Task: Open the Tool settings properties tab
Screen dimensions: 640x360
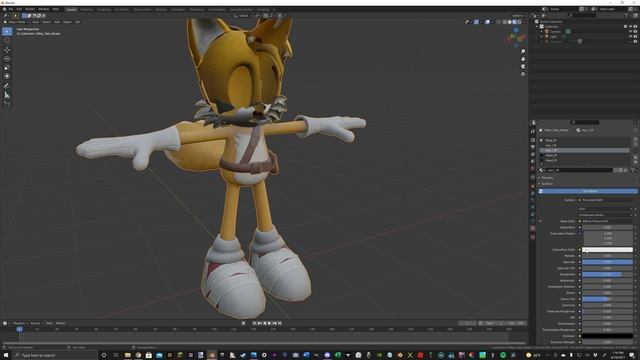Action: 533,131
